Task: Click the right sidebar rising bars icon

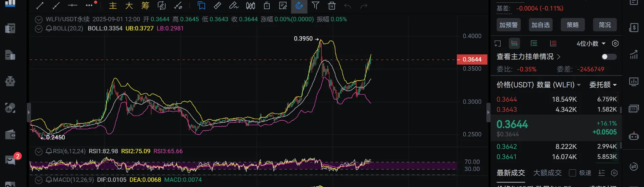Action: pyautogui.click(x=633, y=54)
